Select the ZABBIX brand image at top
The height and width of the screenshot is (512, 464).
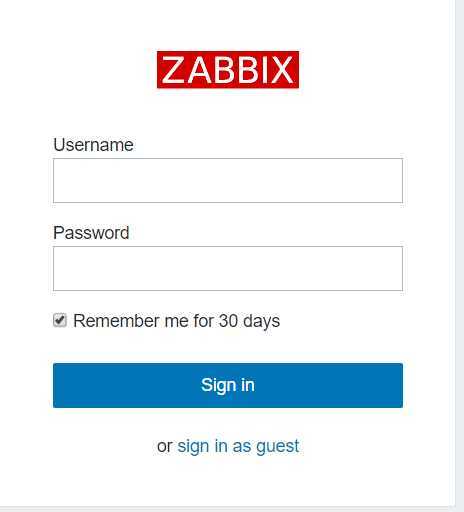click(228, 70)
